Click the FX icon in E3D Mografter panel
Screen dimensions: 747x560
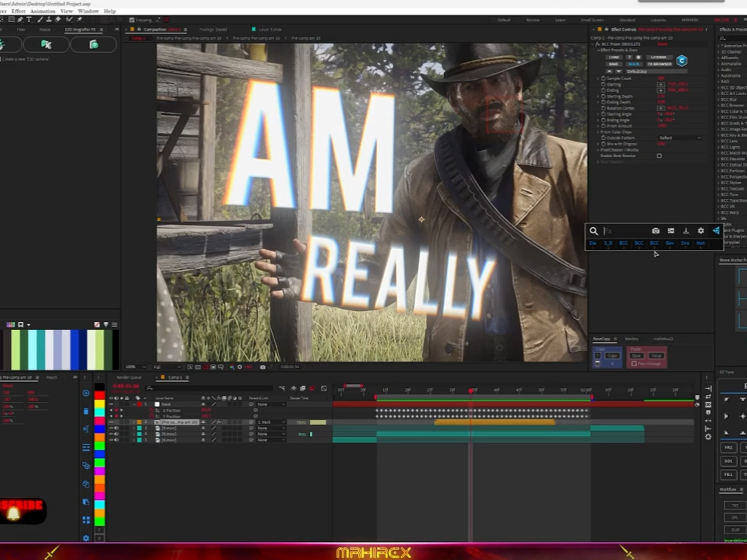point(46,44)
